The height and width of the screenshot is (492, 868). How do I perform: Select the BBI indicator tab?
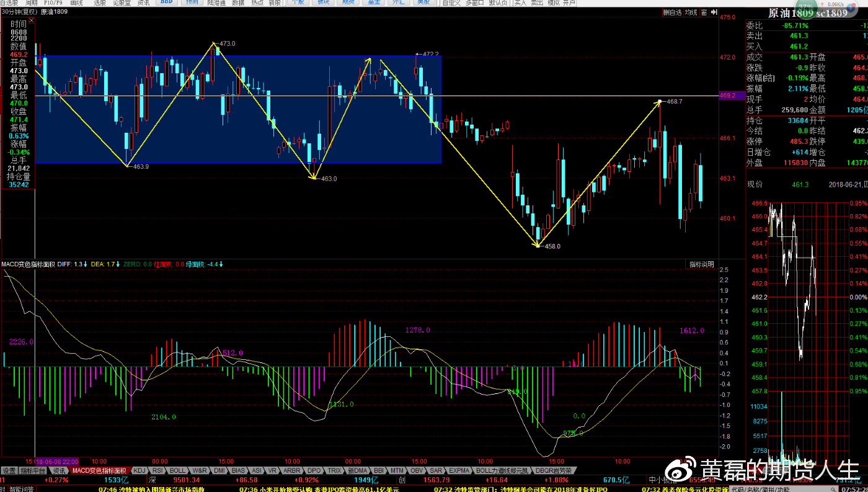(379, 471)
